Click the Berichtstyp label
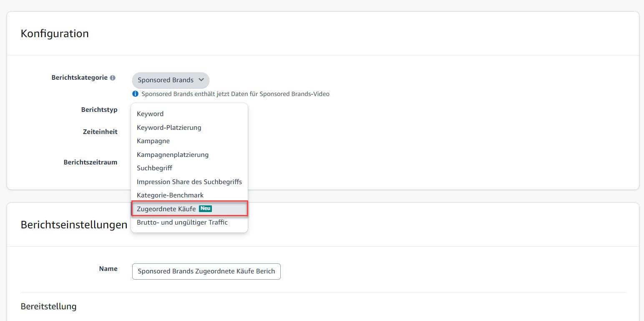 click(99, 110)
